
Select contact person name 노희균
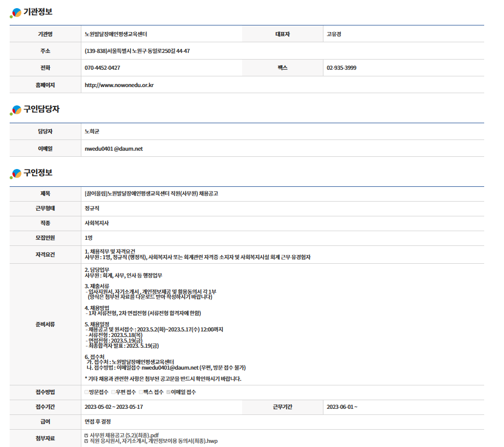pyautogui.click(x=92, y=131)
